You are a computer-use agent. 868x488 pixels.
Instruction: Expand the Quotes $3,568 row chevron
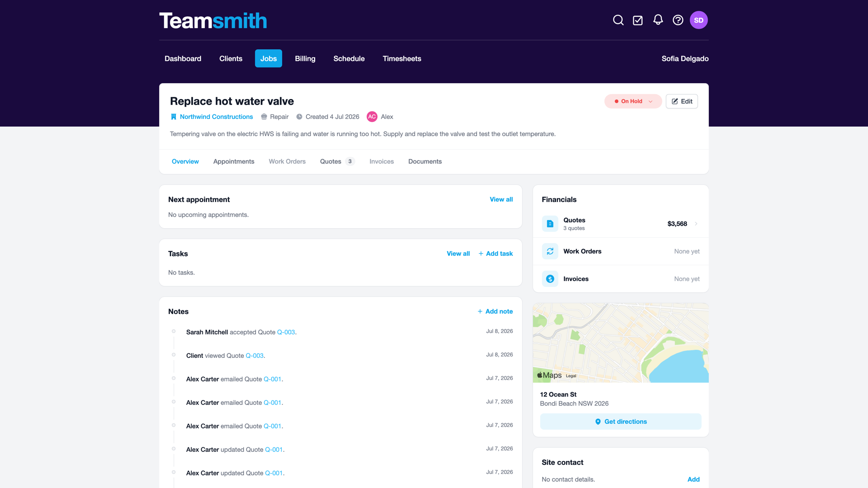point(696,224)
